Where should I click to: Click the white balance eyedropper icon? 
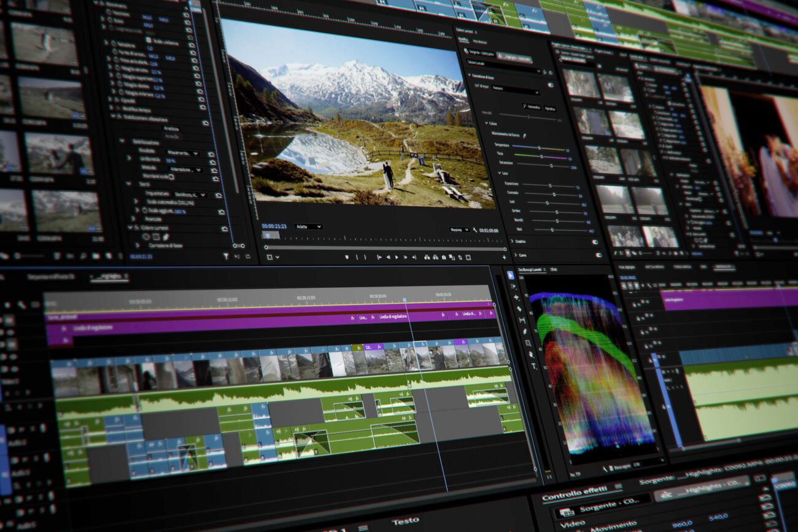pos(524,135)
